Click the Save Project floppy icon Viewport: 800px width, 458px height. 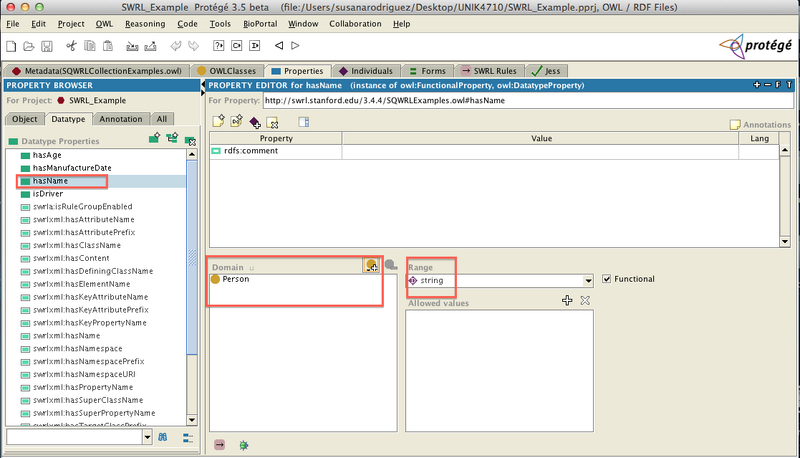(x=46, y=46)
